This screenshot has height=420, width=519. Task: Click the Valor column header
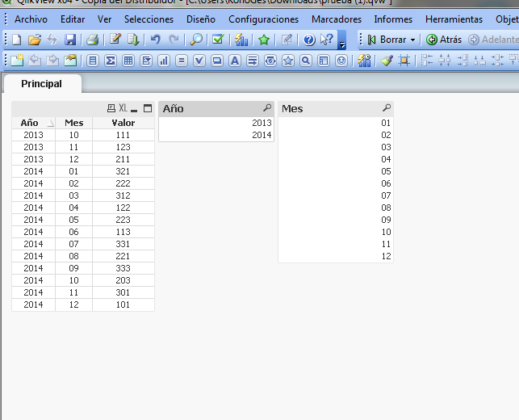123,123
